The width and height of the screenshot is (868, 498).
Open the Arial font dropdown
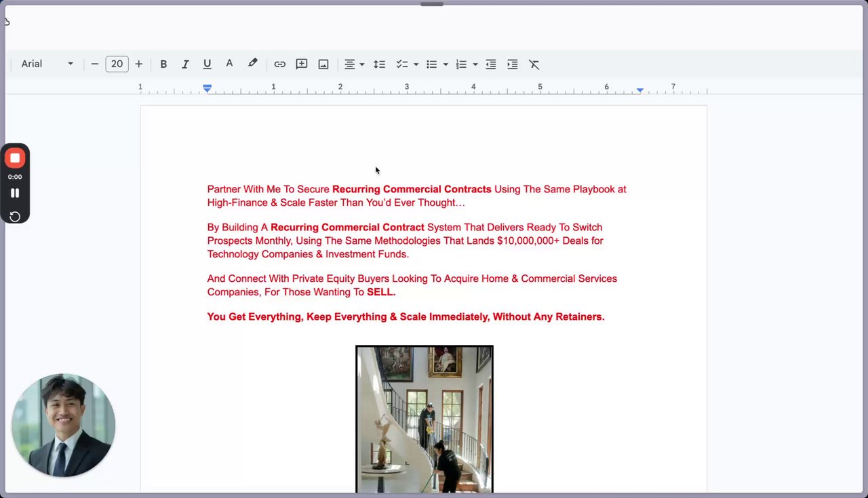click(47, 64)
